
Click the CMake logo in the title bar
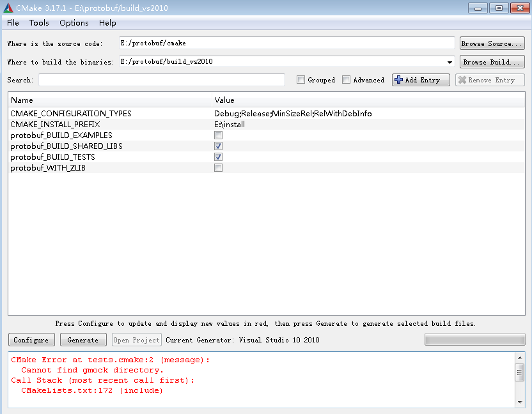point(8,8)
